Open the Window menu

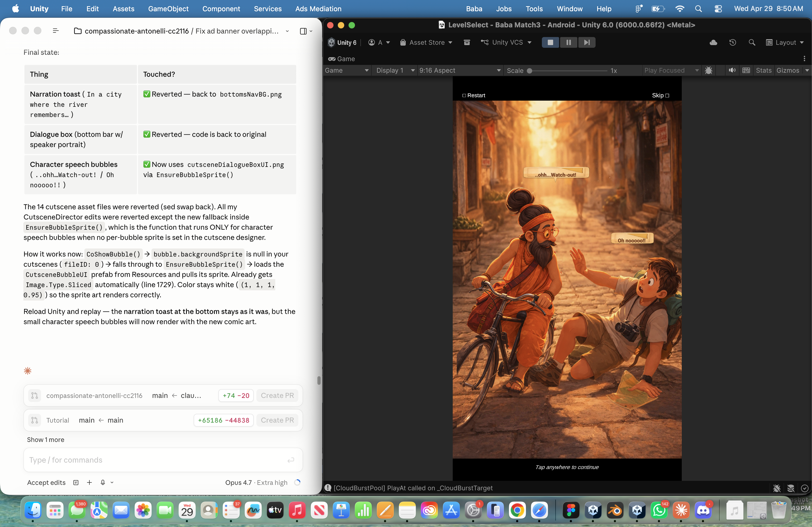pyautogui.click(x=570, y=9)
